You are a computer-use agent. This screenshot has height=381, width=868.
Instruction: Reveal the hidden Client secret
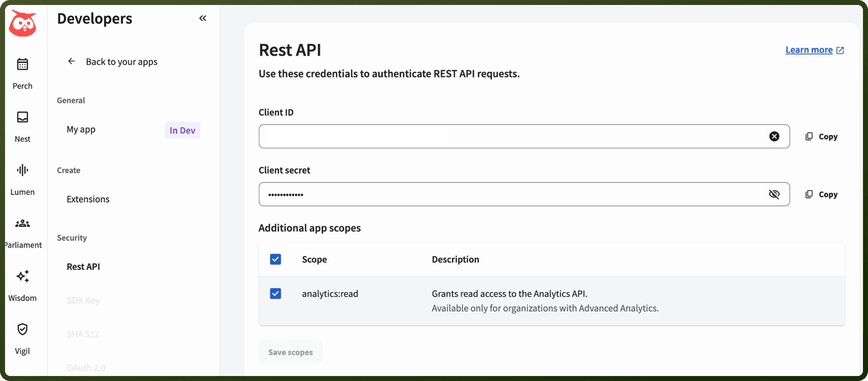774,194
